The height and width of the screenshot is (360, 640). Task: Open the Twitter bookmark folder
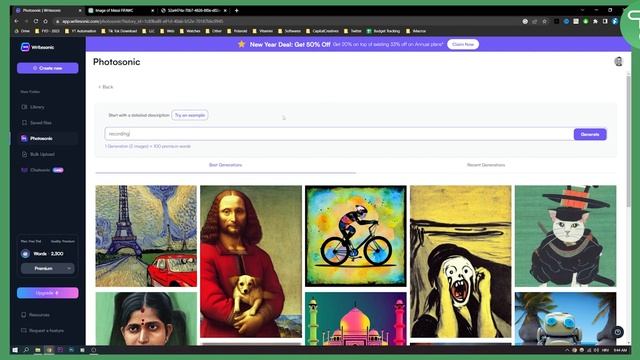pos(353,31)
